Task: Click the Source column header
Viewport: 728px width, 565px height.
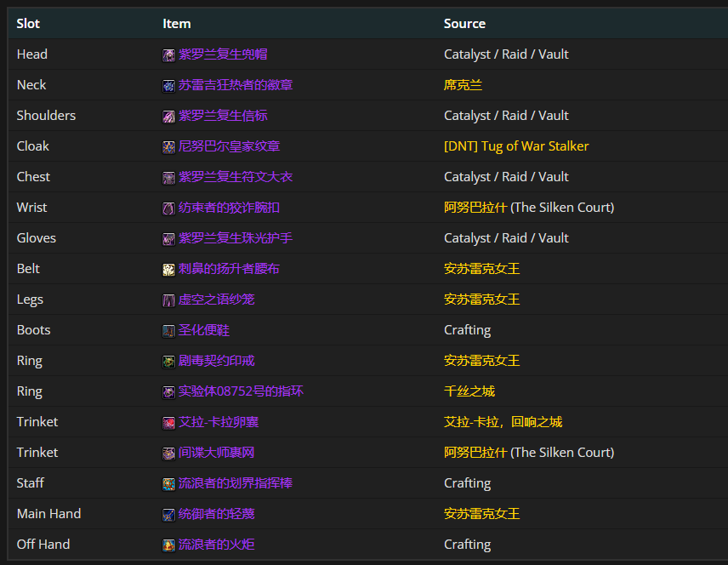Action: (464, 24)
